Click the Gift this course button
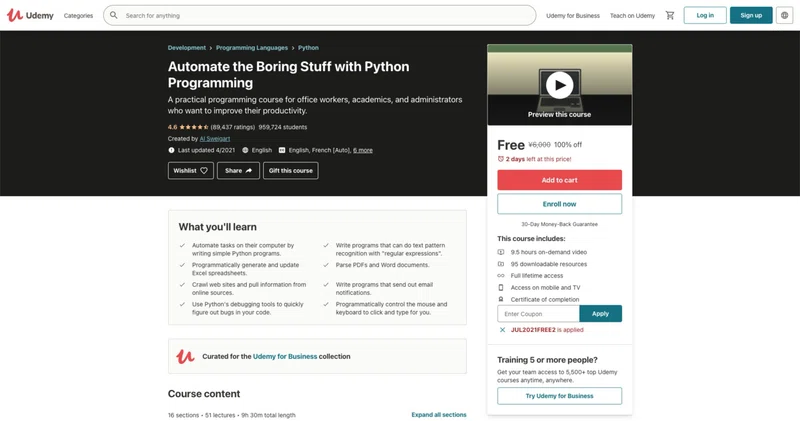Screen dimensions: 800x421 point(291,170)
